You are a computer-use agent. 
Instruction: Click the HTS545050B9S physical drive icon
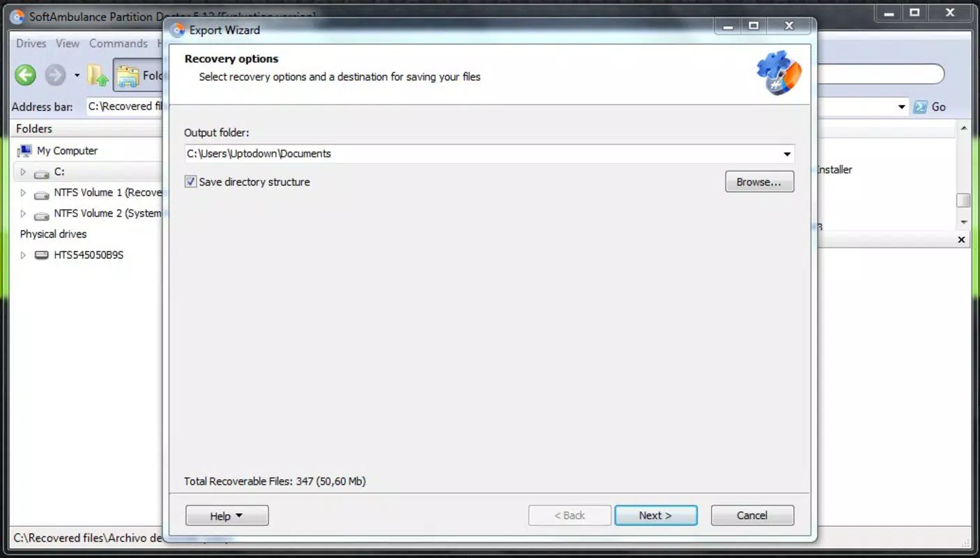(x=42, y=255)
